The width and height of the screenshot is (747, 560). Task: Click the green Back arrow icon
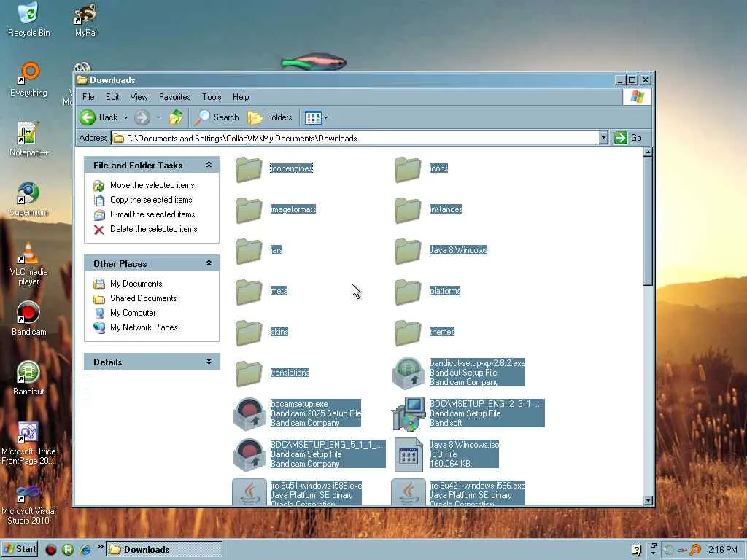pyautogui.click(x=88, y=117)
